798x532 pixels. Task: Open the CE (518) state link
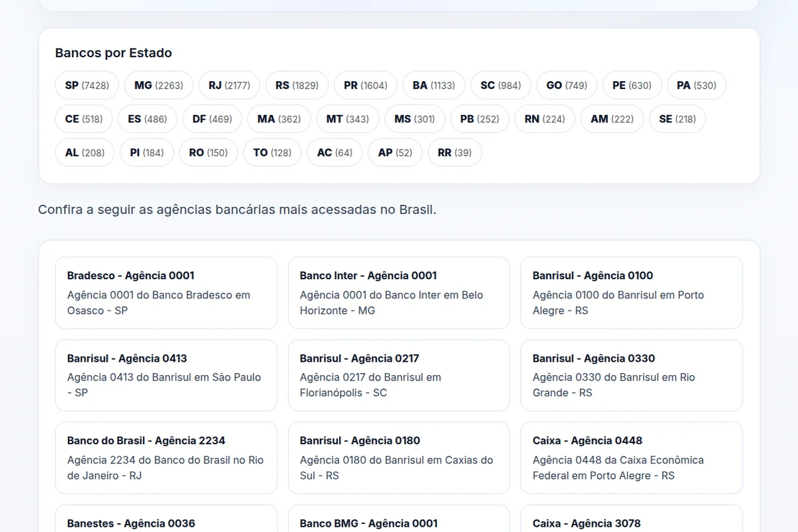(84, 119)
